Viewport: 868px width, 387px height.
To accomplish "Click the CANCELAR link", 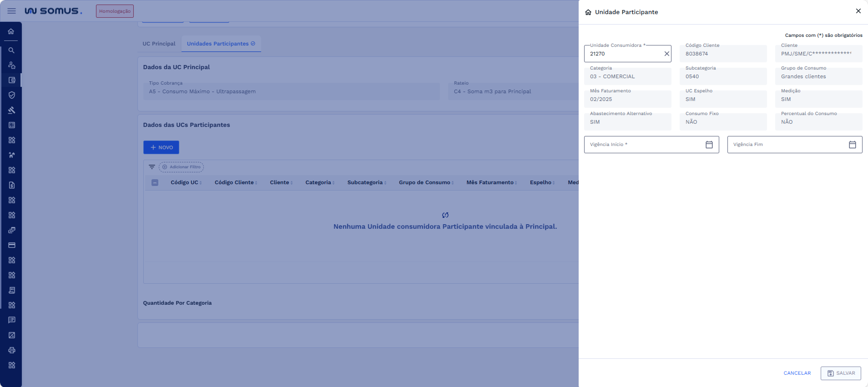I will 797,373.
